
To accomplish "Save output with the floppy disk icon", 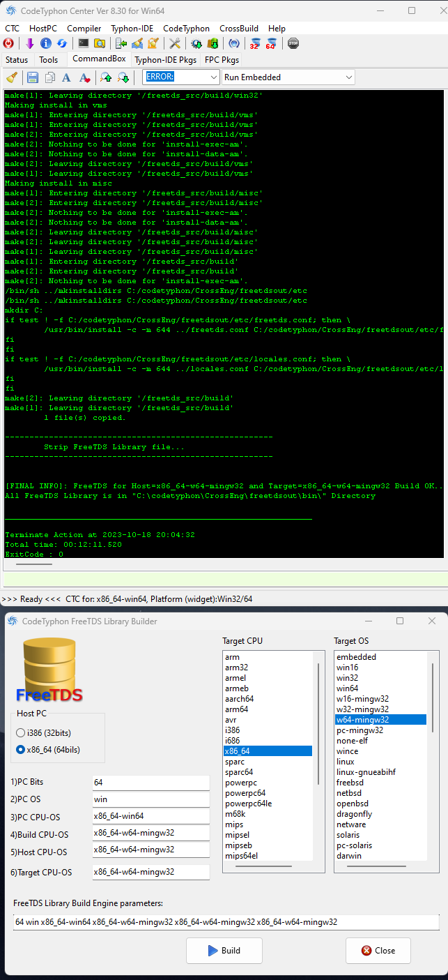I will click(33, 77).
